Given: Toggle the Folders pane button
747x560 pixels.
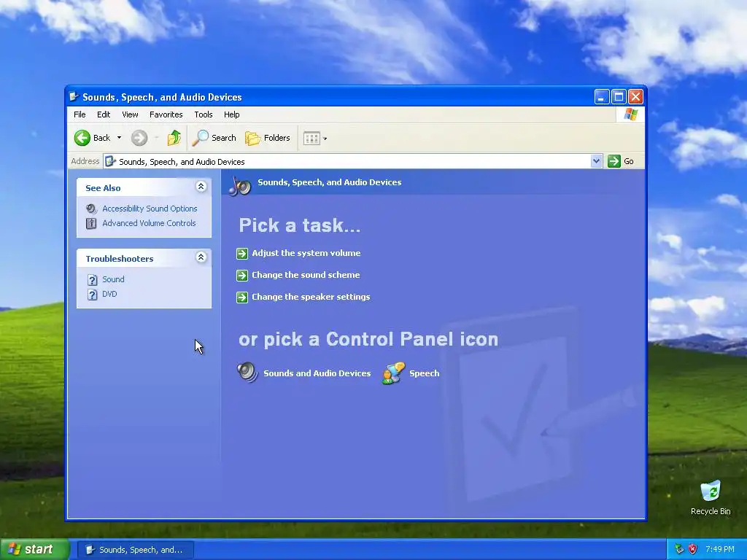Looking at the screenshot, I should click(x=268, y=138).
